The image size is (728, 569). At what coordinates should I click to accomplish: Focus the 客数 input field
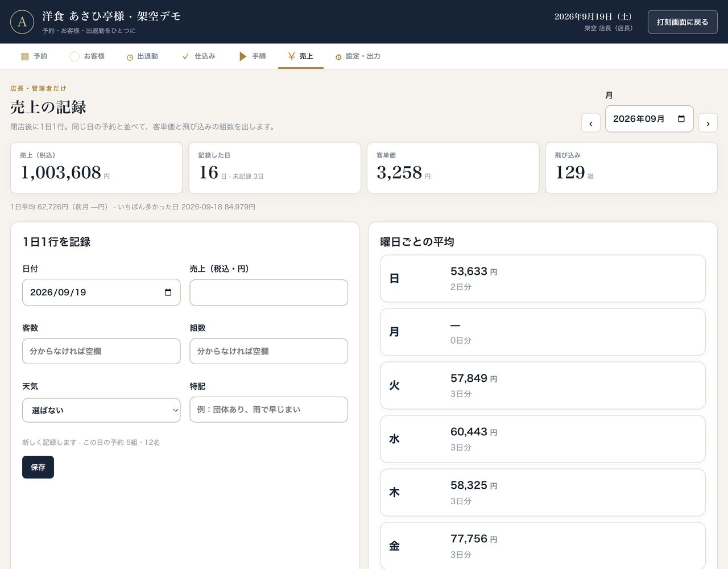pyautogui.click(x=101, y=351)
